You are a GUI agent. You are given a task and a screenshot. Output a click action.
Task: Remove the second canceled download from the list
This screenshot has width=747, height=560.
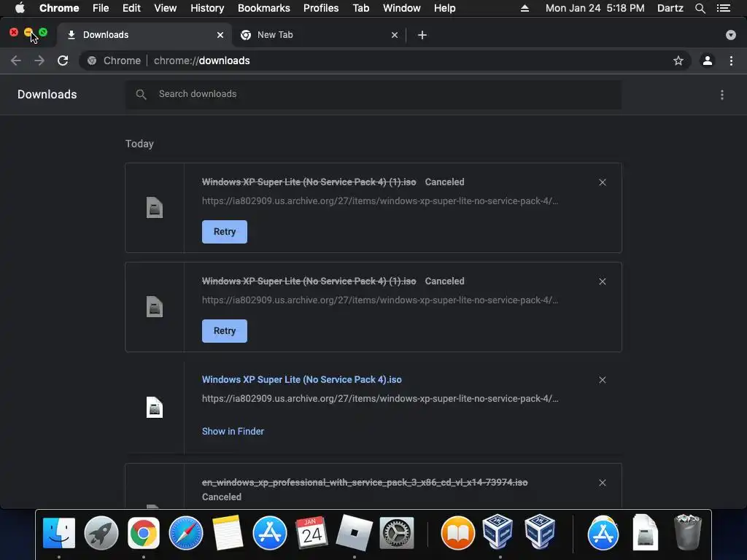click(602, 281)
